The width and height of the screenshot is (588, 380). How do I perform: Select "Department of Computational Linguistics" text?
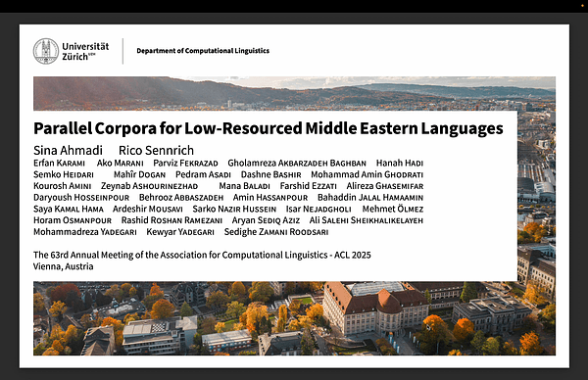click(x=203, y=51)
